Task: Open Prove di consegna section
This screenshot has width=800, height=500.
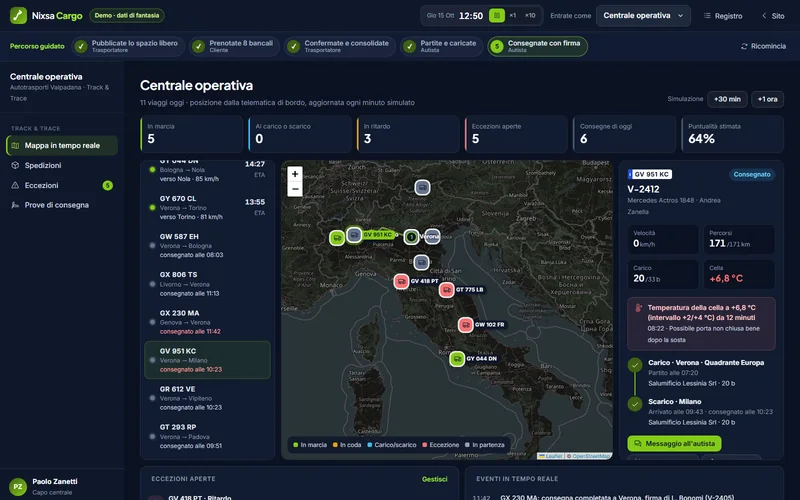Action: (x=62, y=205)
